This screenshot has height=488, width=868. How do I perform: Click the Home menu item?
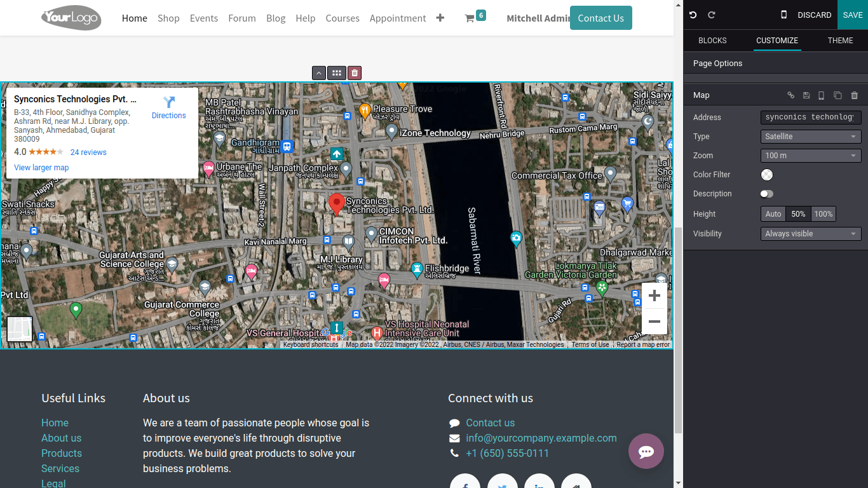135,18
